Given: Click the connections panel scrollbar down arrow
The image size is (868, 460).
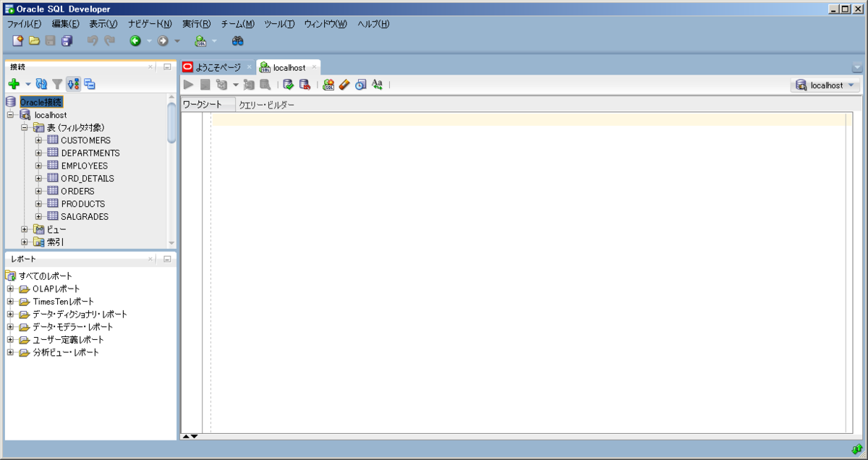Looking at the screenshot, I should pyautogui.click(x=171, y=242).
